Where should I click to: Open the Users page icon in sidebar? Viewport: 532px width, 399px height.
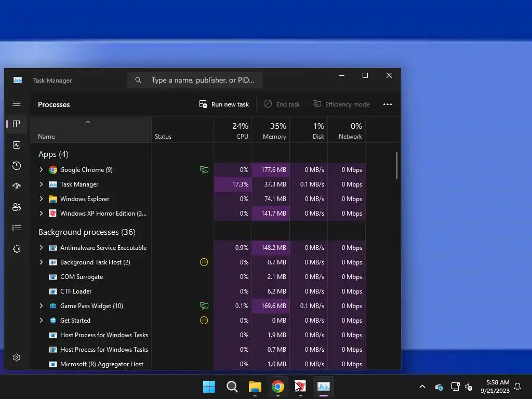pyautogui.click(x=17, y=207)
